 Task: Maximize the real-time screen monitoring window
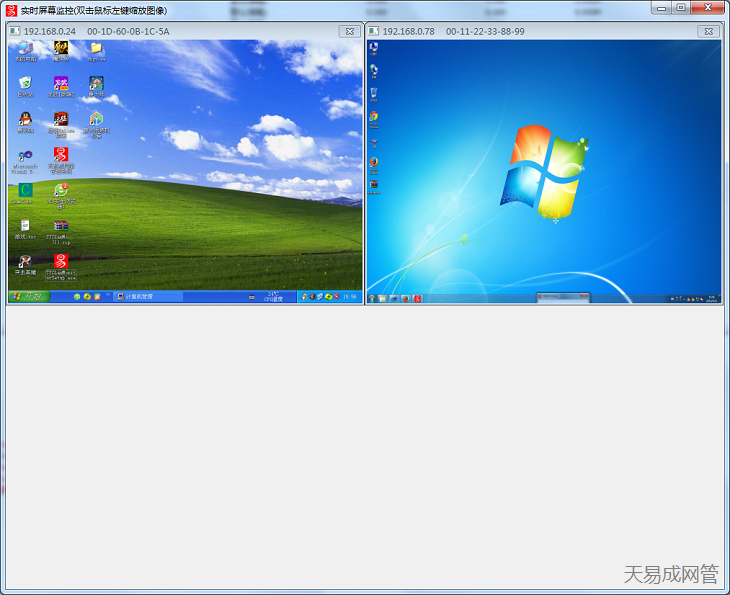point(680,7)
